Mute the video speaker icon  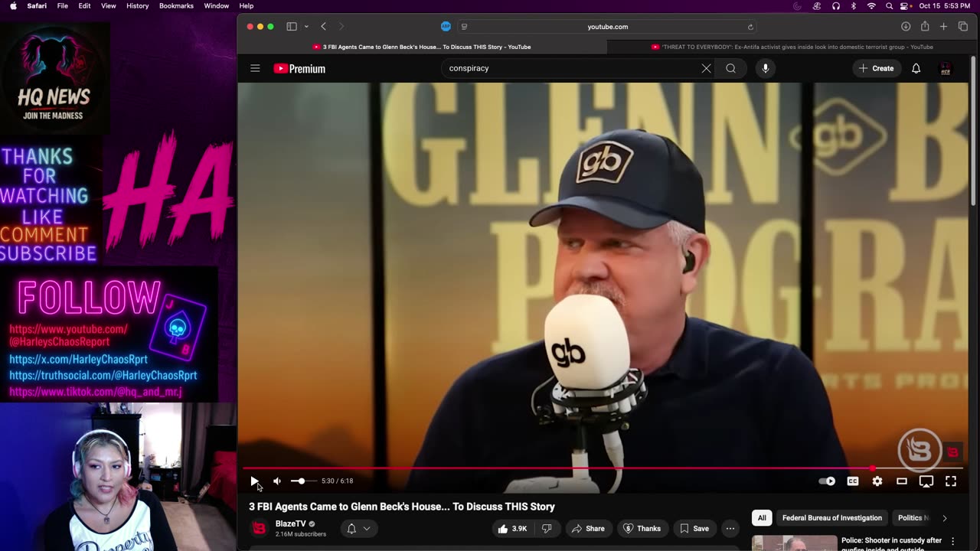[277, 481]
